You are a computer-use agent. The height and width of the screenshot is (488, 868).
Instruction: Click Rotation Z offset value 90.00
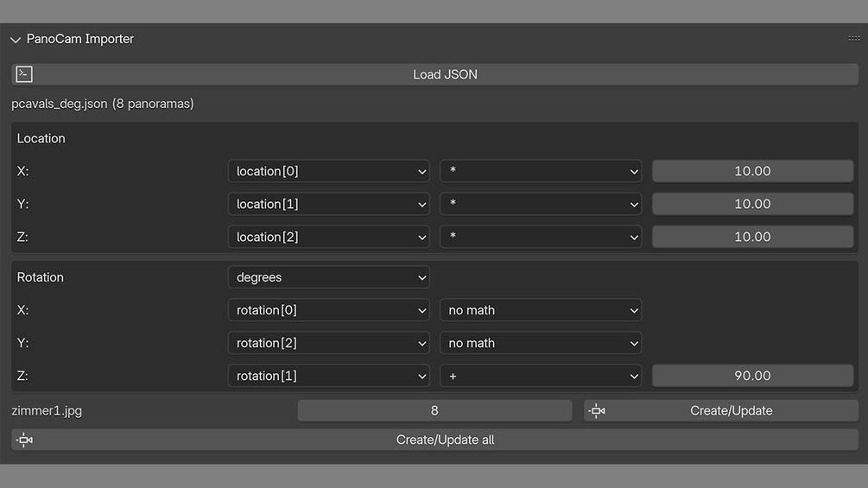coord(752,376)
